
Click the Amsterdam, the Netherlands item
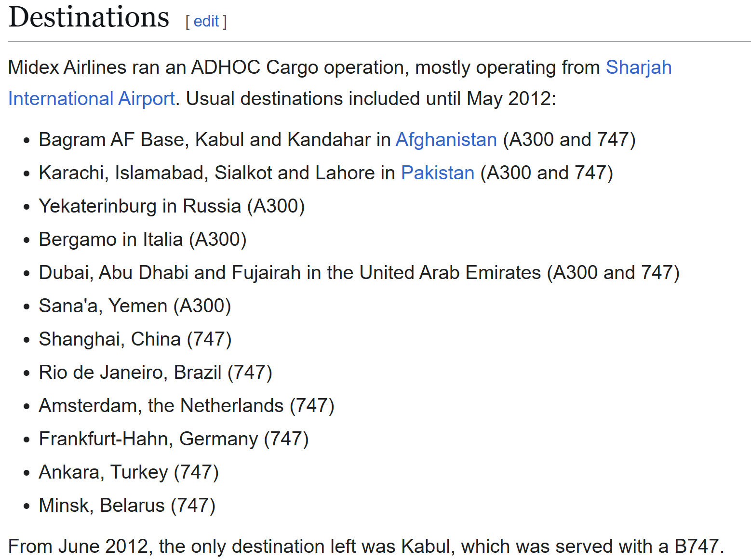(x=186, y=406)
